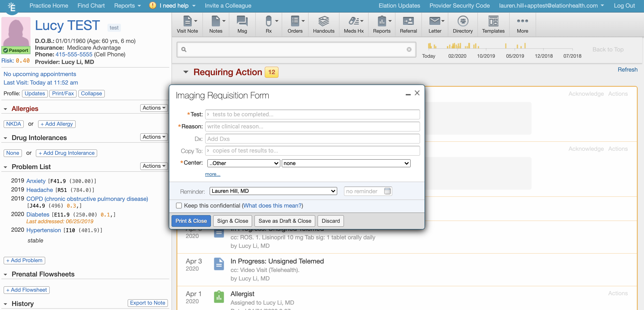Open the Reports menu in top navigation
Viewport: 644px width, 310px height.
coord(127,6)
